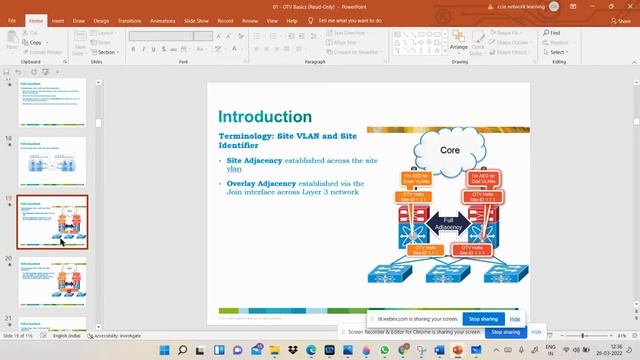640x360 pixels.
Task: Click the New Slide button
Action: click(80, 43)
